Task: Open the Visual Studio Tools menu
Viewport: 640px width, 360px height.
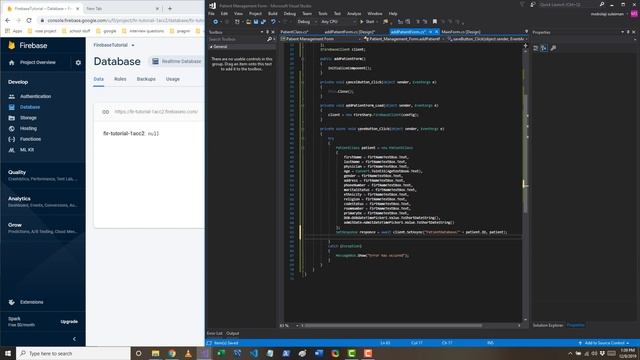Action: click(x=322, y=13)
